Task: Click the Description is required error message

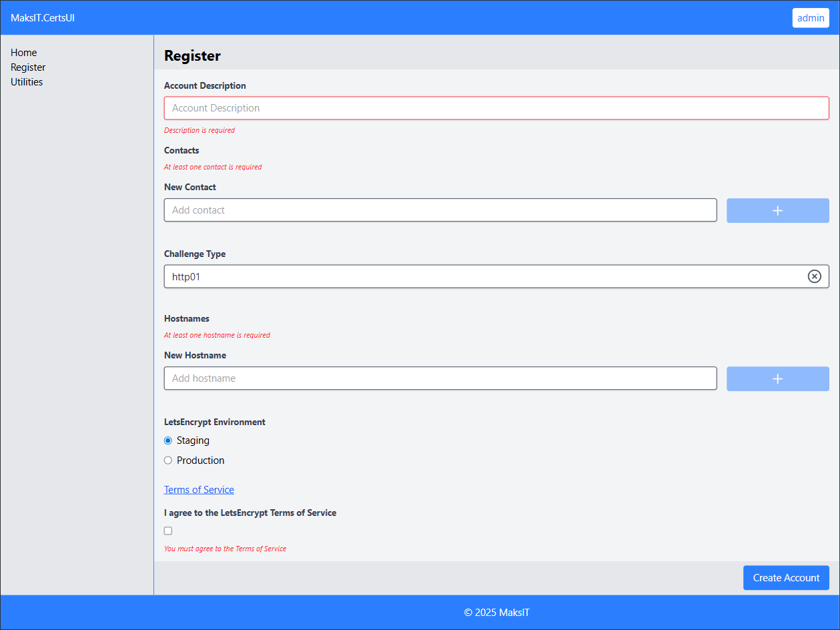Action: pyautogui.click(x=199, y=130)
